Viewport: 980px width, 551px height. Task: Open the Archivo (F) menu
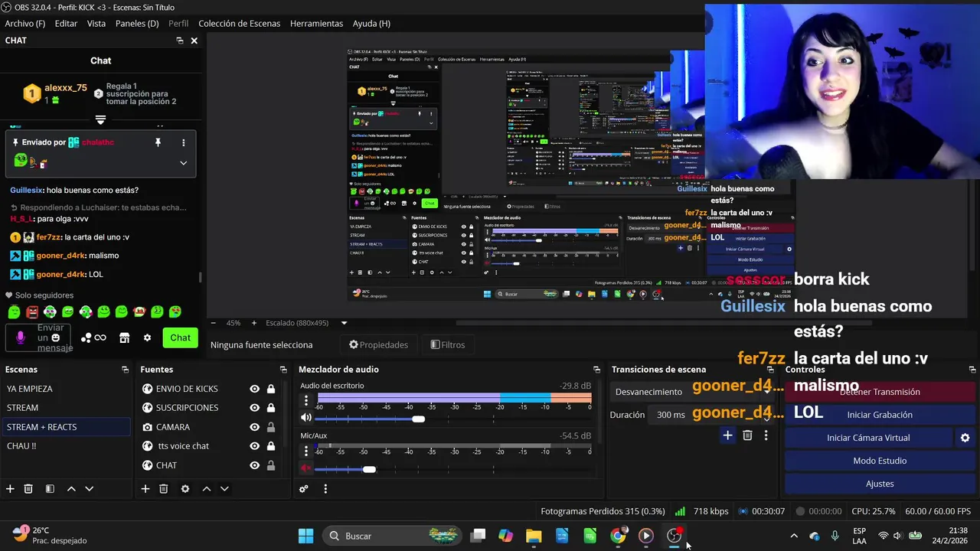[x=25, y=24]
